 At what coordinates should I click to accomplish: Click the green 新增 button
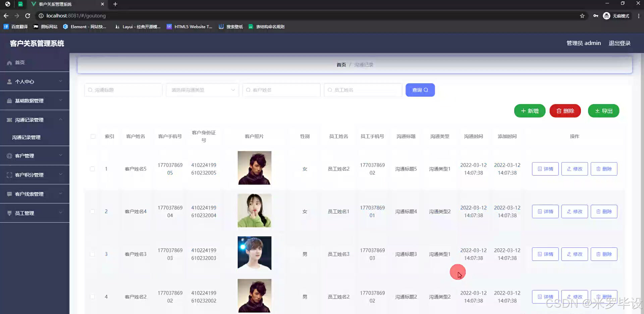(530, 111)
